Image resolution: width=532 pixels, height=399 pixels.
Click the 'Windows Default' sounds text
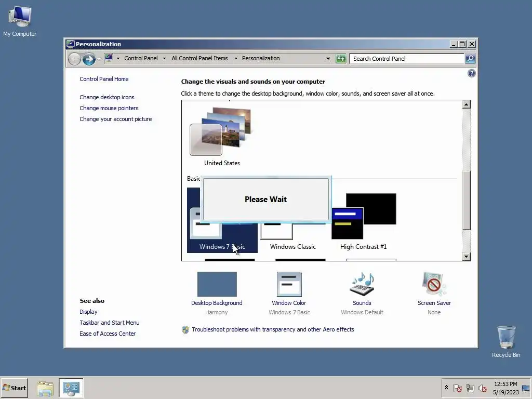click(362, 312)
